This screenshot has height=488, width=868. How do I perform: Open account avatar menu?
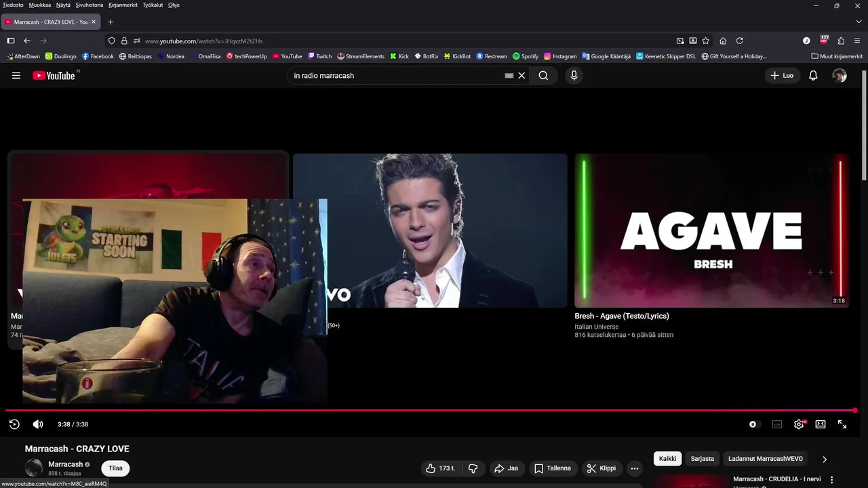click(x=840, y=76)
